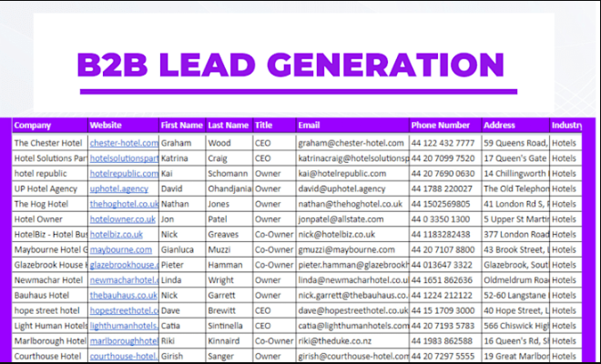This screenshot has width=601, height=364.
Task: Click the Last Name column header
Action: tap(229, 126)
